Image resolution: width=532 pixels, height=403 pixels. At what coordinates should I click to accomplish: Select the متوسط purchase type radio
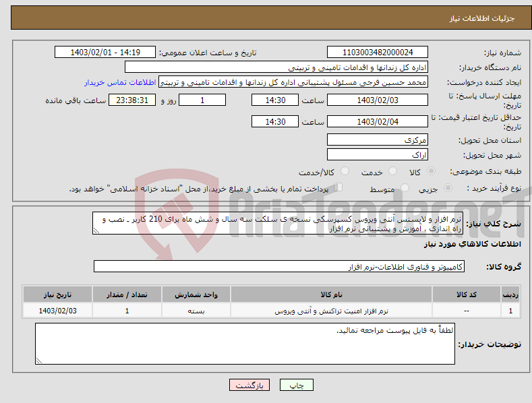tap(405, 187)
